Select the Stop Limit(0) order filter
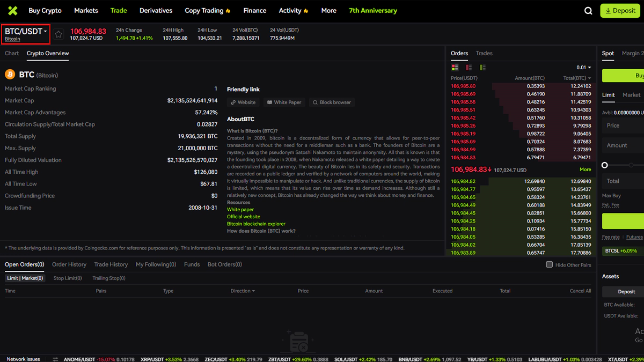The image size is (644, 362). coord(68,278)
